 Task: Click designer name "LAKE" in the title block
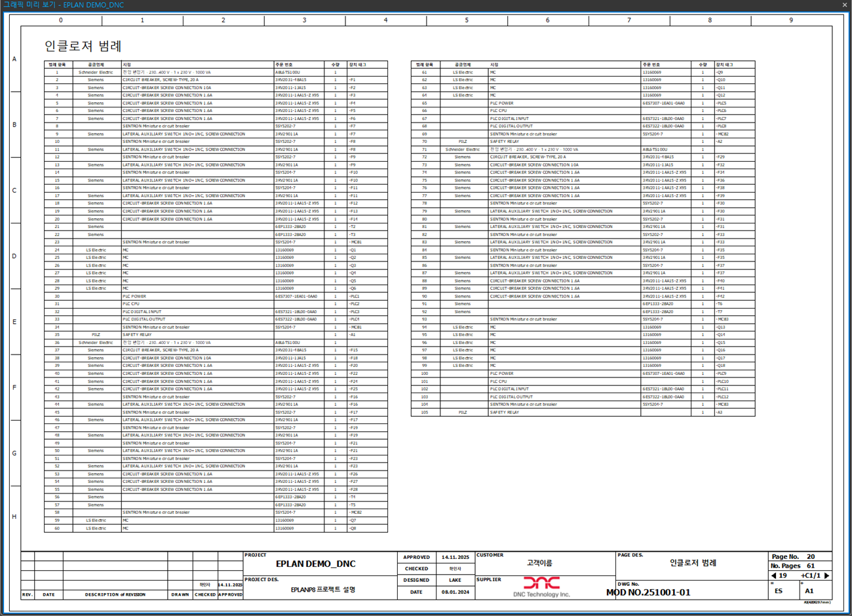click(x=455, y=580)
